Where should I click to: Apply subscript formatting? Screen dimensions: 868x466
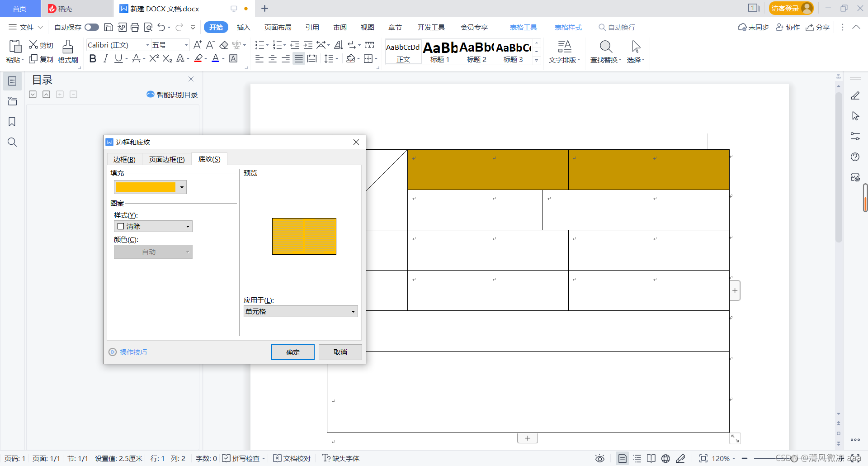pos(167,58)
